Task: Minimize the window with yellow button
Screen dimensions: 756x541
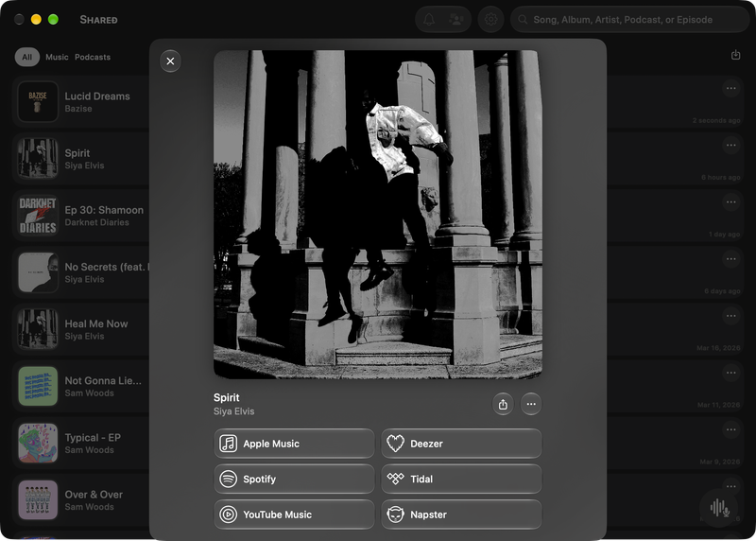Action: [x=36, y=19]
